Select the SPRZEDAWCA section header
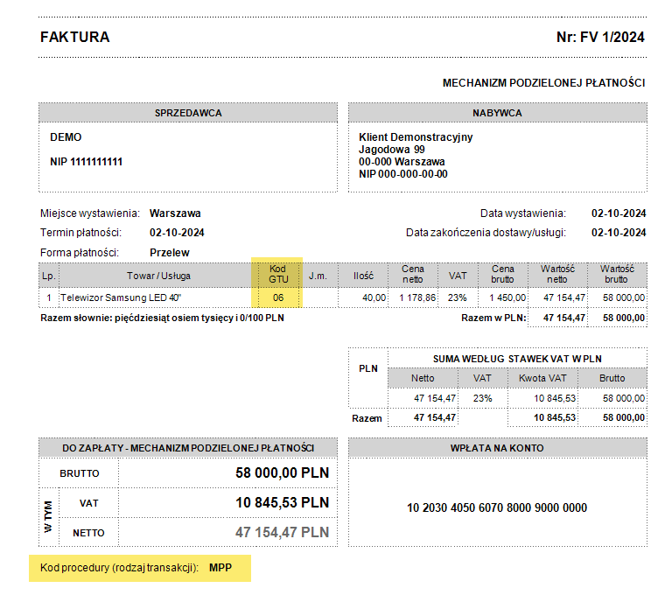The image size is (672, 616). pyautogui.click(x=188, y=113)
